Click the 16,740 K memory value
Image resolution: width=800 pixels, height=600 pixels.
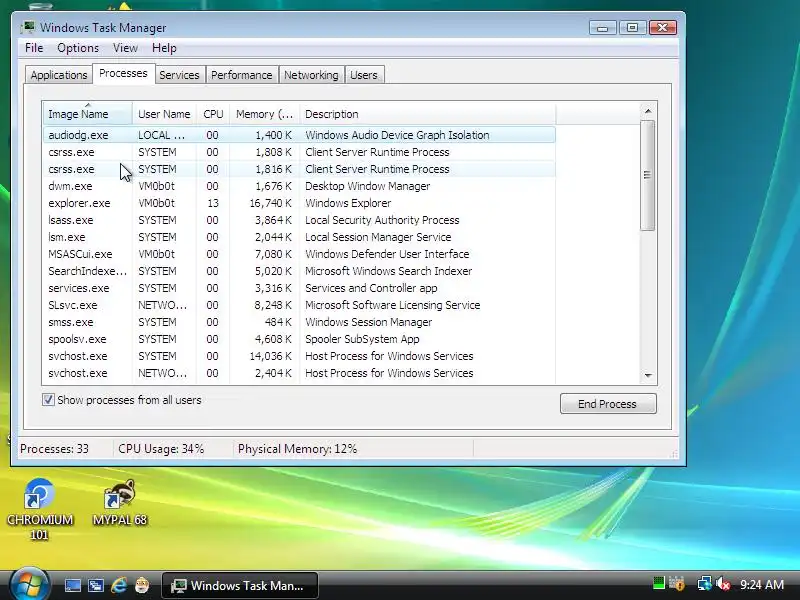270,203
